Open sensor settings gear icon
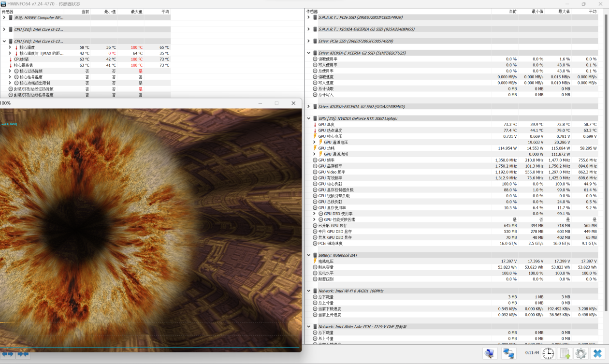609x364 pixels. 580,353
